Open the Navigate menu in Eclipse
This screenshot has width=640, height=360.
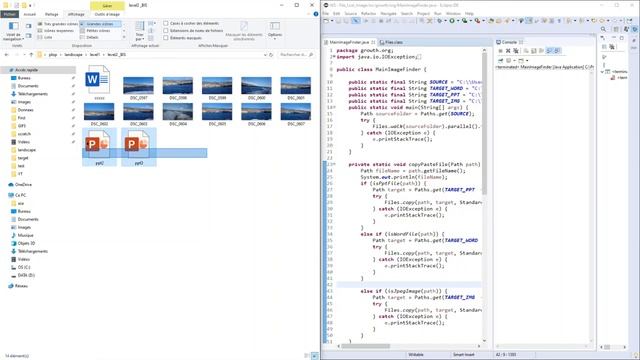click(388, 13)
